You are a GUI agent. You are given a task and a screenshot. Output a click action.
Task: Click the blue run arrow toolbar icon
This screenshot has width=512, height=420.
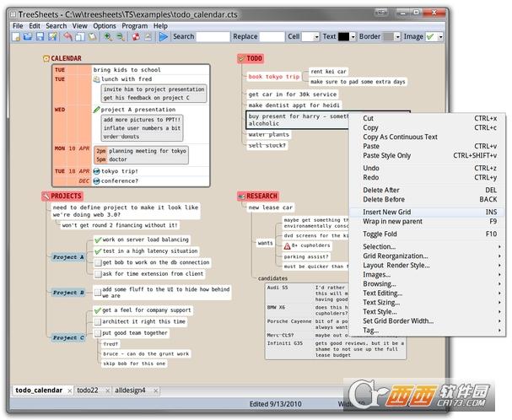(163, 37)
